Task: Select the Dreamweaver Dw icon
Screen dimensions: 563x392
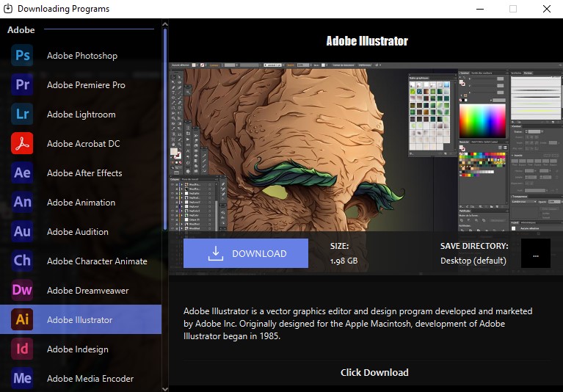Action: (23, 291)
